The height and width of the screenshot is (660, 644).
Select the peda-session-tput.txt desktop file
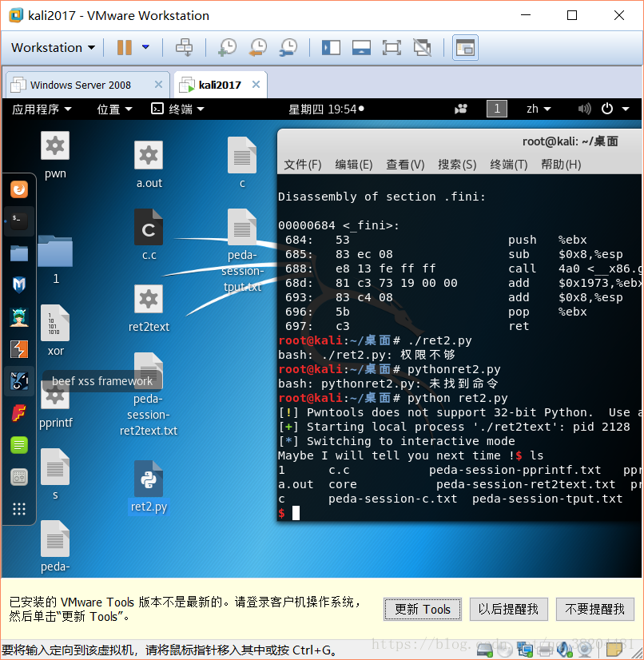pyautogui.click(x=242, y=251)
